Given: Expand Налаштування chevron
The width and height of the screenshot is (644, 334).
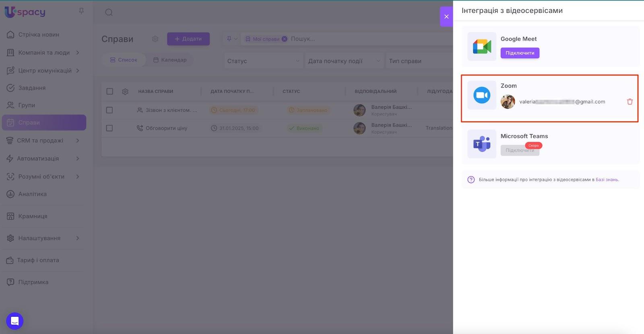Looking at the screenshot, I should click(x=78, y=238).
